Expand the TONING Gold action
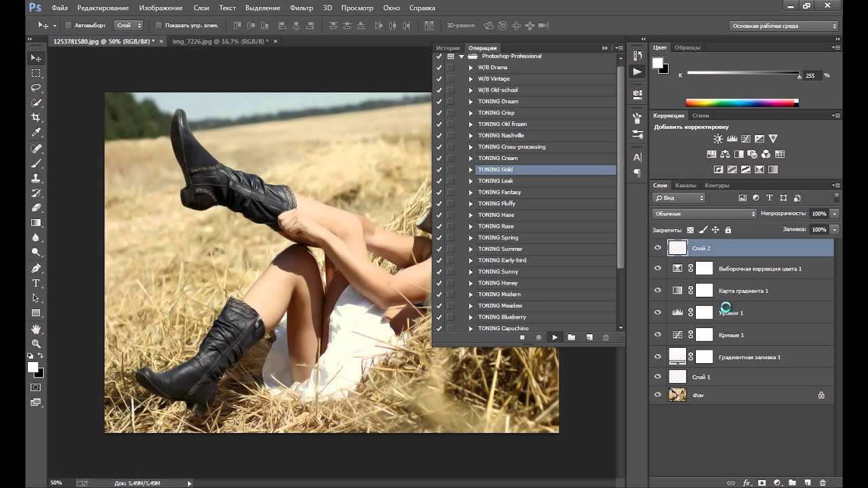Viewport: 868px width, 488px height. [x=471, y=169]
